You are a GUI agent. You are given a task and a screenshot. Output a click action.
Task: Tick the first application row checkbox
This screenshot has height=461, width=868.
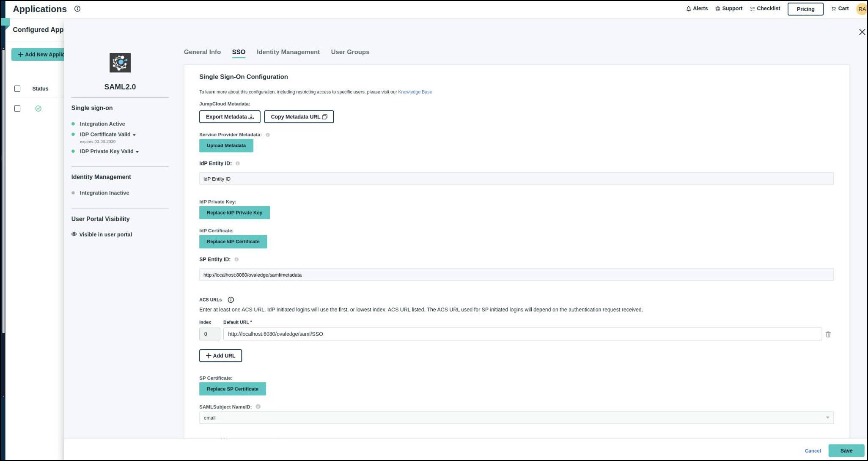coord(17,108)
